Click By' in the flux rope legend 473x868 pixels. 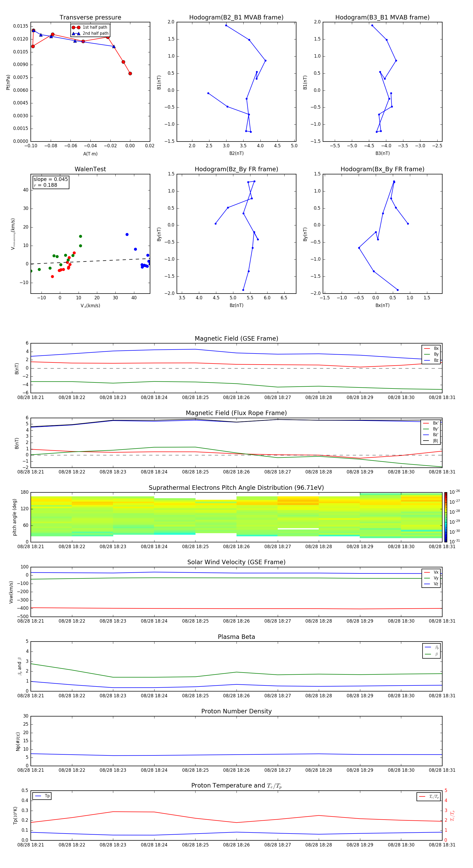coord(431,429)
